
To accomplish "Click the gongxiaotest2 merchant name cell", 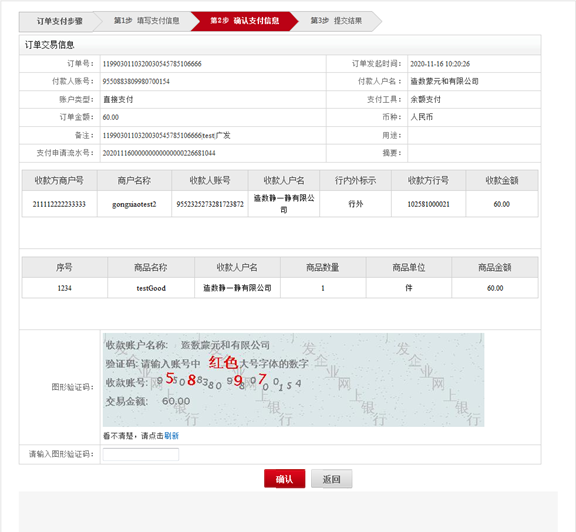I will coord(134,204).
